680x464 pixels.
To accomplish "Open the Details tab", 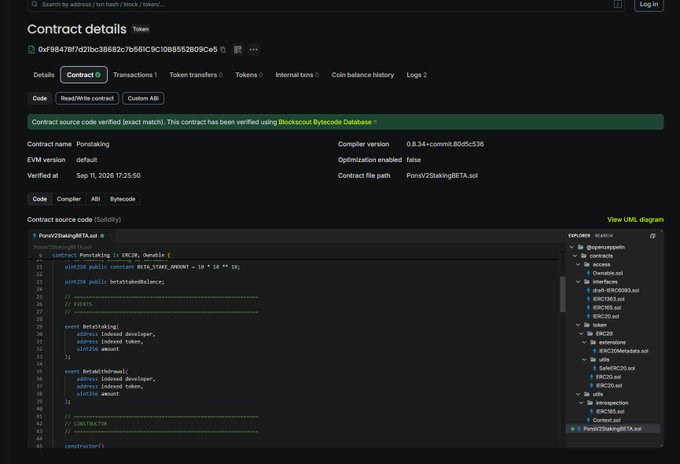I will pos(44,75).
